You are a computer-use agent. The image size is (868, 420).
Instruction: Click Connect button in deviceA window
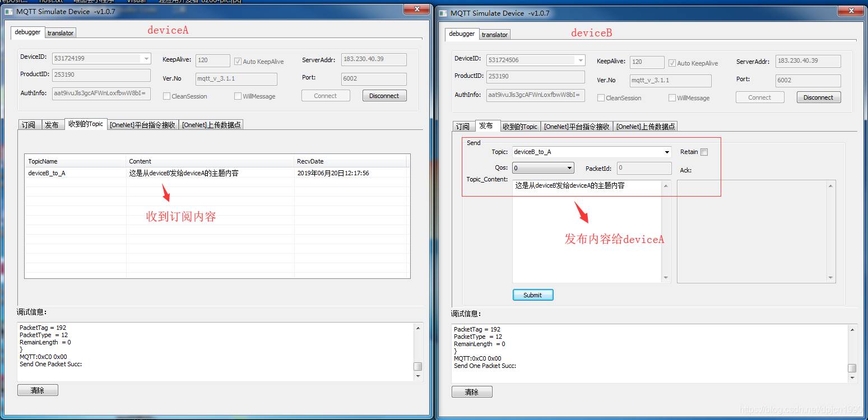326,96
